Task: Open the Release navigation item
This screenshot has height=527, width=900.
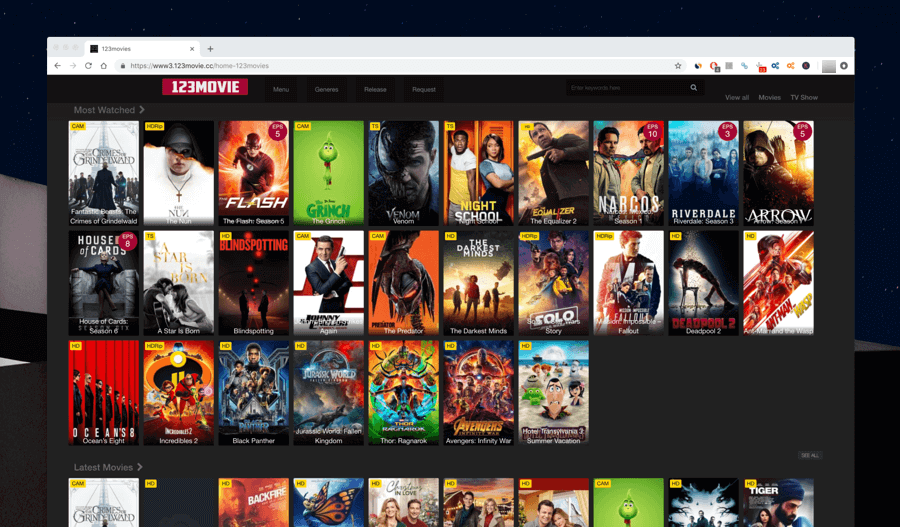Action: coord(375,90)
